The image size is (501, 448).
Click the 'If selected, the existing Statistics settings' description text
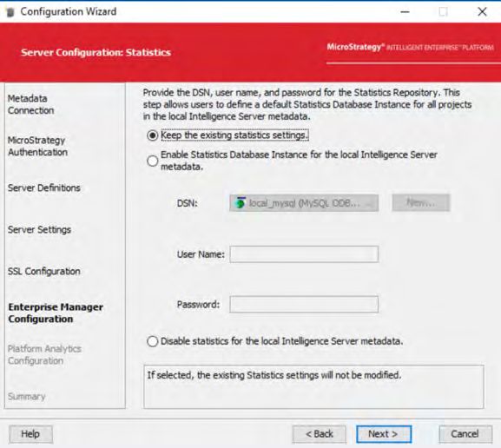pyautogui.click(x=274, y=375)
